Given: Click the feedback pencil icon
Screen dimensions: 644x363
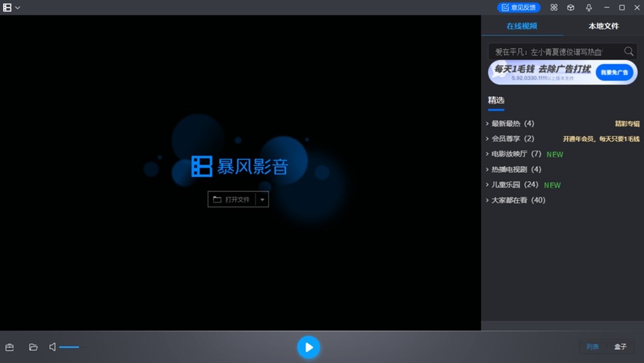Looking at the screenshot, I should tap(505, 7).
